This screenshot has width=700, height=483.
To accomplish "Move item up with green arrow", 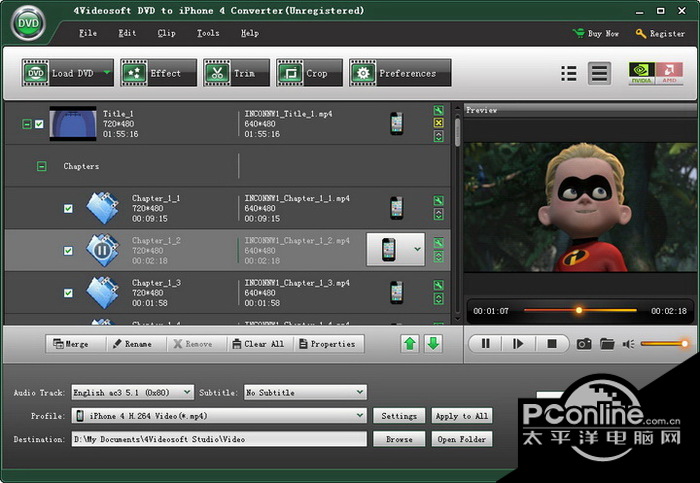I will (x=410, y=344).
